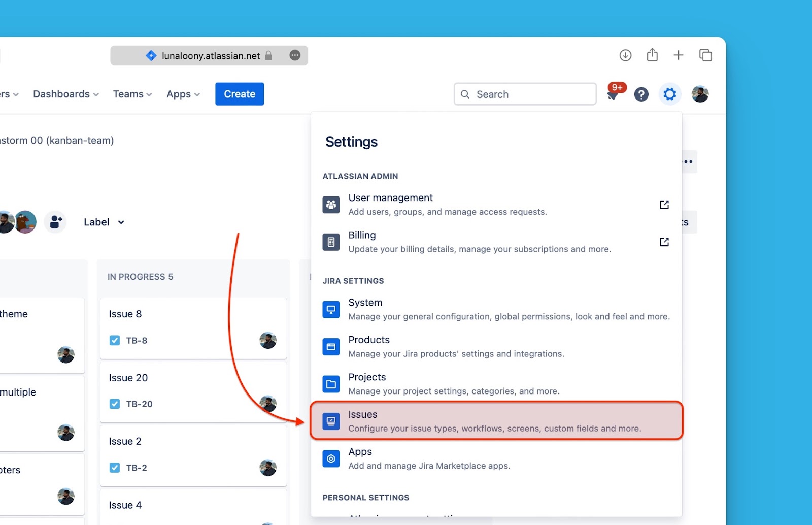Uncheck the TB-20 issue checkbox
Screen dimensions: 812x525
pyautogui.click(x=115, y=404)
